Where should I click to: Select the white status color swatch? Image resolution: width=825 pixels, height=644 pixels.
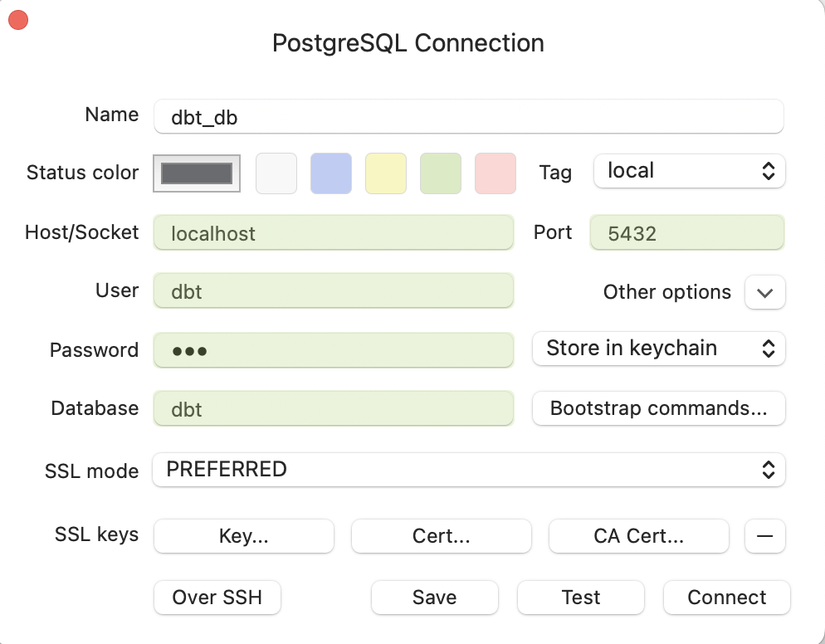pos(276,173)
